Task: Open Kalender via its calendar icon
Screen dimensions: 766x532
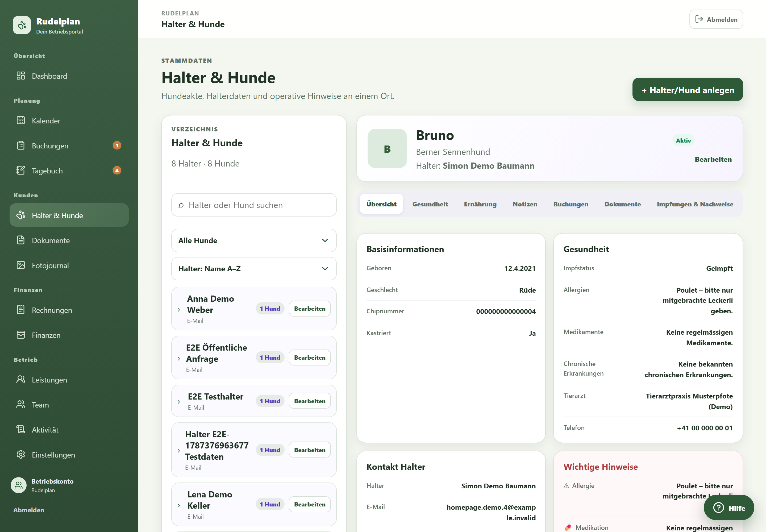Action: (x=21, y=120)
